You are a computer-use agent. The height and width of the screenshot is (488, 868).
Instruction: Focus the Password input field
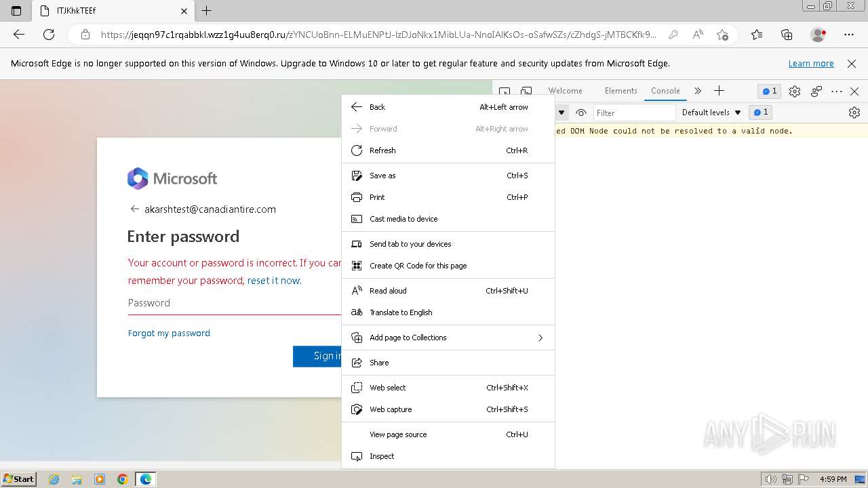pos(235,303)
